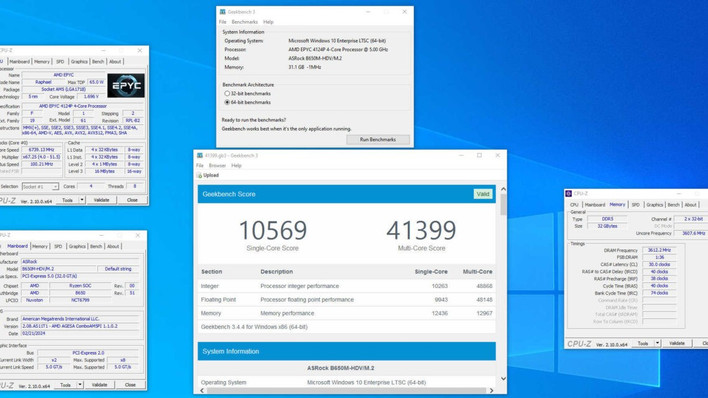Select Bench tab in lower-left CPU-Z window
This screenshot has height=398, width=708.
coord(96,246)
